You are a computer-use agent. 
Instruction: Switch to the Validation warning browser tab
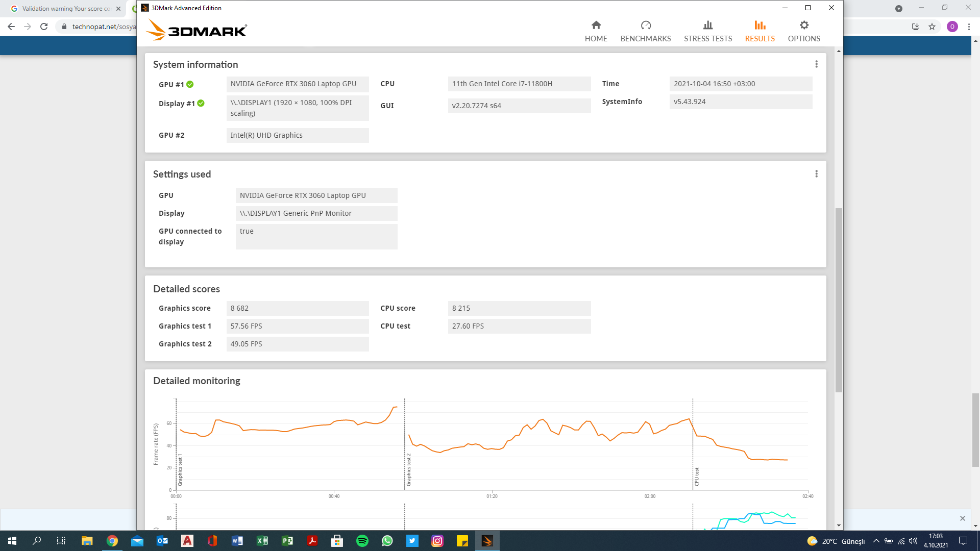click(x=66, y=9)
